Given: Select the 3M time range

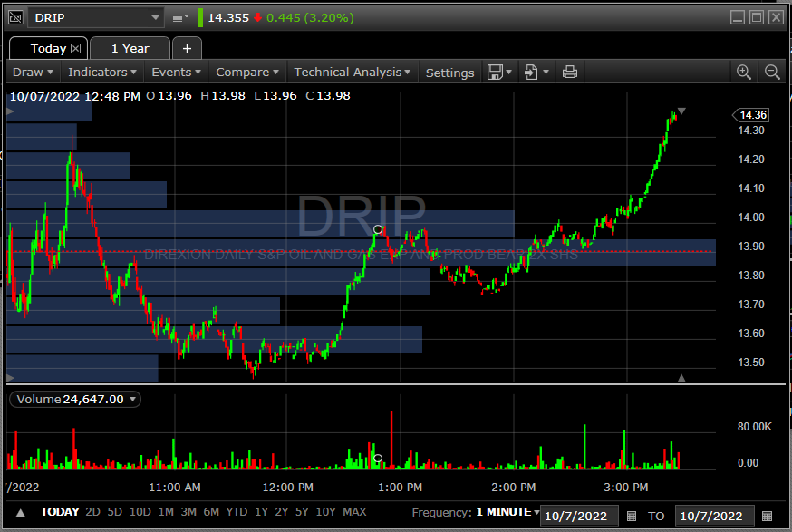Looking at the screenshot, I should (188, 512).
